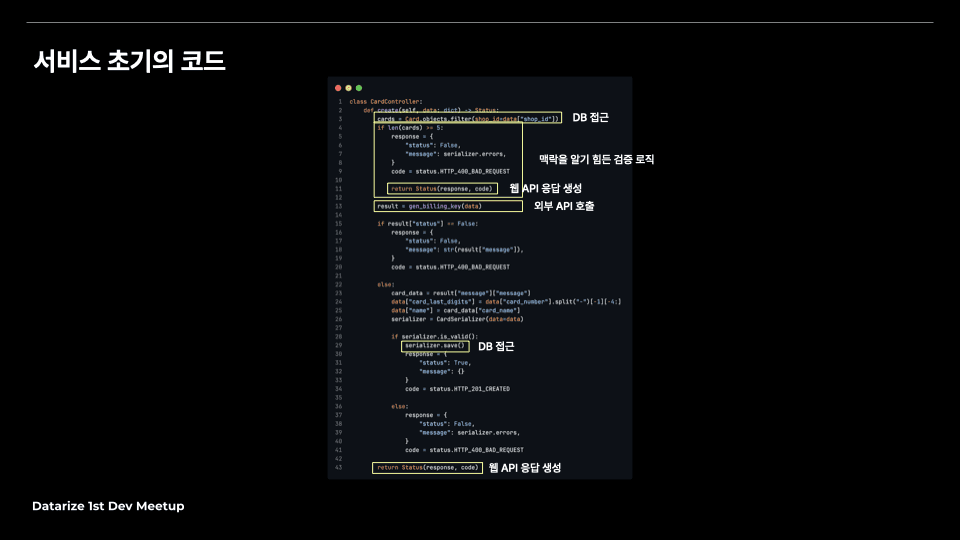Click the code line containing 'str(result["message"])'
The height and width of the screenshot is (540, 960).
tap(464, 250)
